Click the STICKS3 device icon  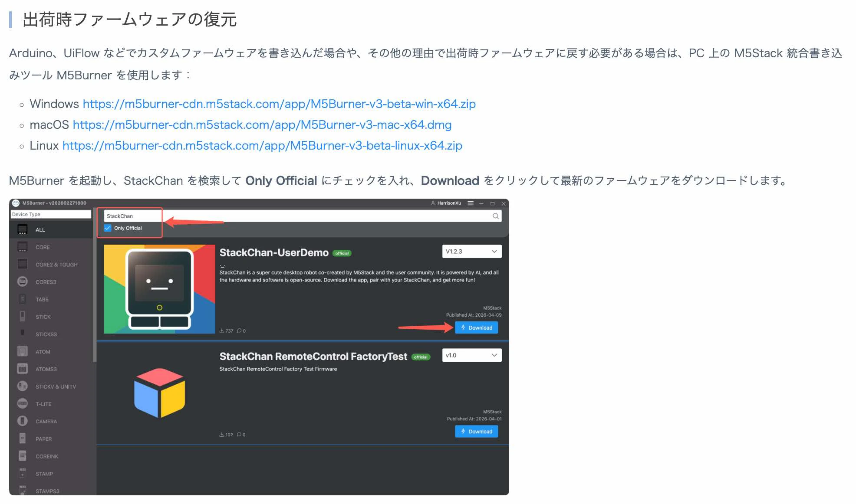(23, 333)
